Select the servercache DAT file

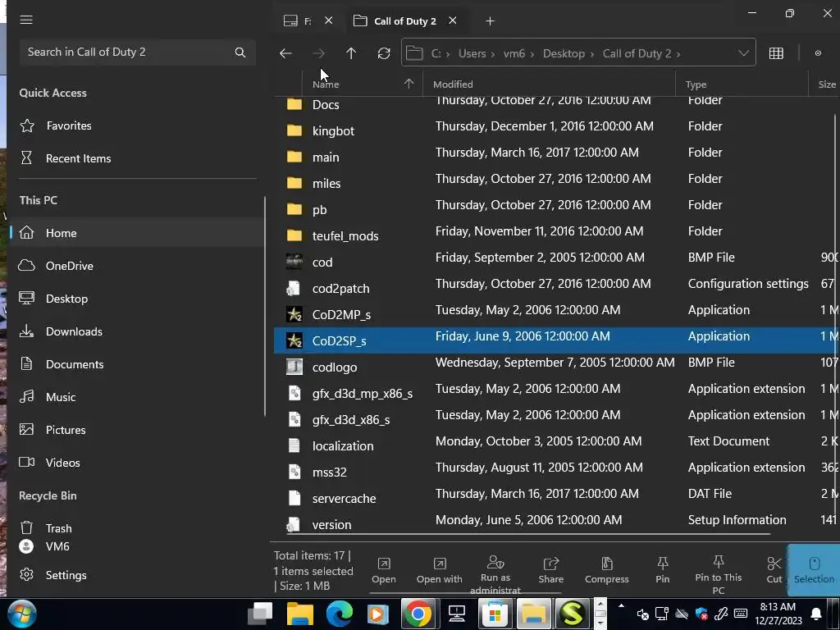click(557, 498)
